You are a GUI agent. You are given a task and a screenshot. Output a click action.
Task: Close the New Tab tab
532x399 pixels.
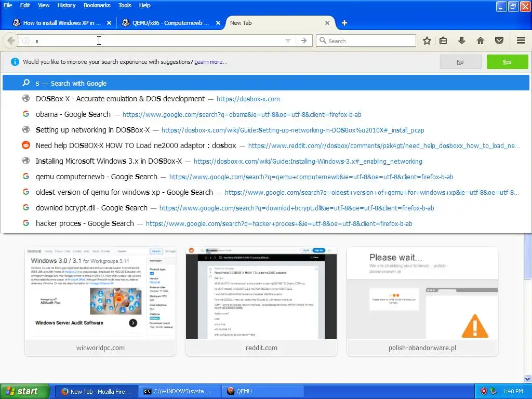click(x=327, y=23)
